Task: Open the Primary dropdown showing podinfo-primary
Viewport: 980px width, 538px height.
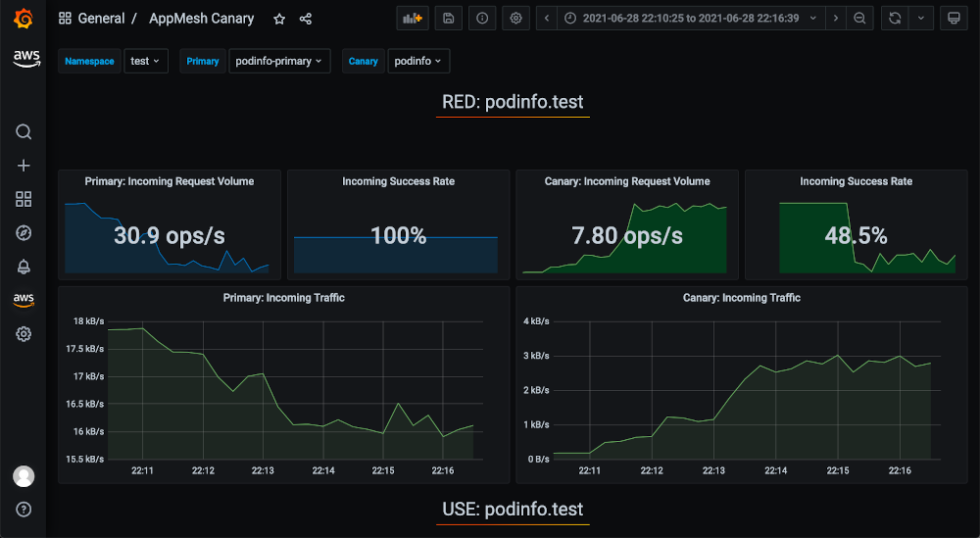Action: coord(279,61)
